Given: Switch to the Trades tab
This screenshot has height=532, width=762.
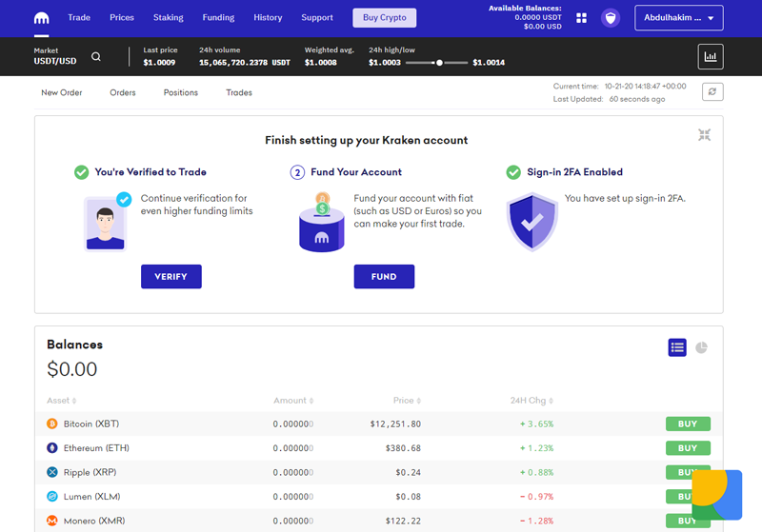Looking at the screenshot, I should [239, 92].
